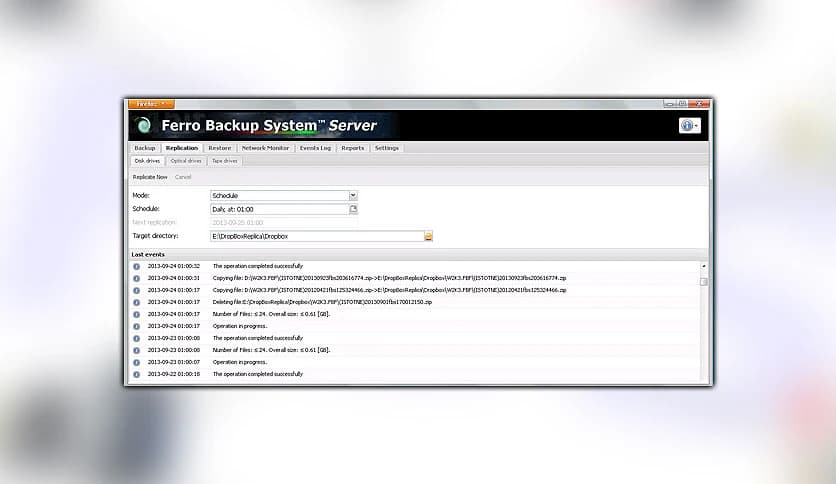Click info icon of 09-24 Number of Files event
This screenshot has height=484, width=836.
coord(136,314)
